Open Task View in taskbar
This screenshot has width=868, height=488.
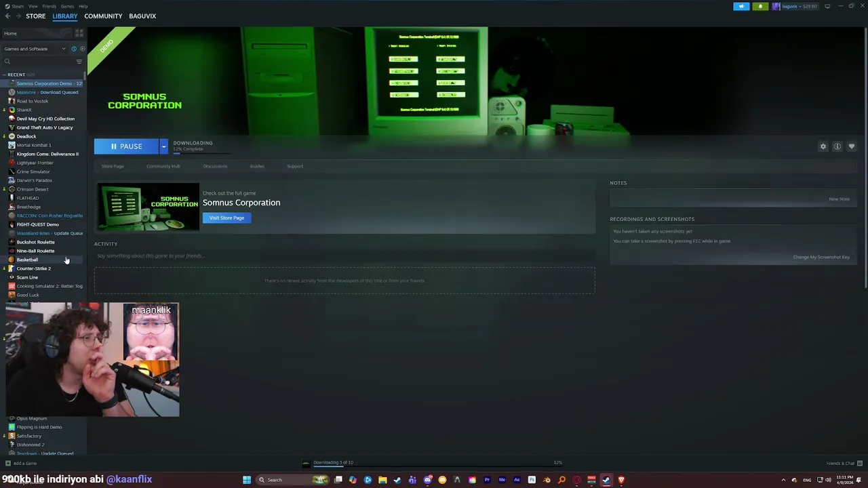[338, 480]
